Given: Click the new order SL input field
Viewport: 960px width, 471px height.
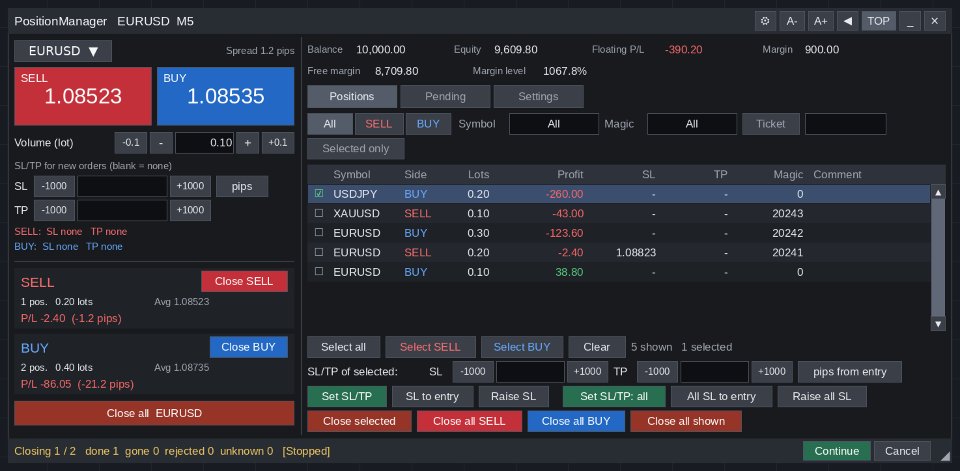Looking at the screenshot, I should pyautogui.click(x=122, y=186).
